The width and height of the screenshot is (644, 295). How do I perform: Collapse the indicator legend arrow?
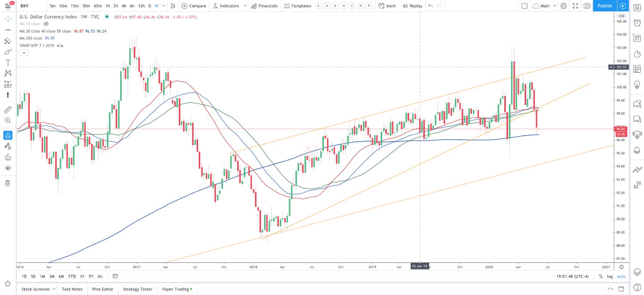(24, 53)
